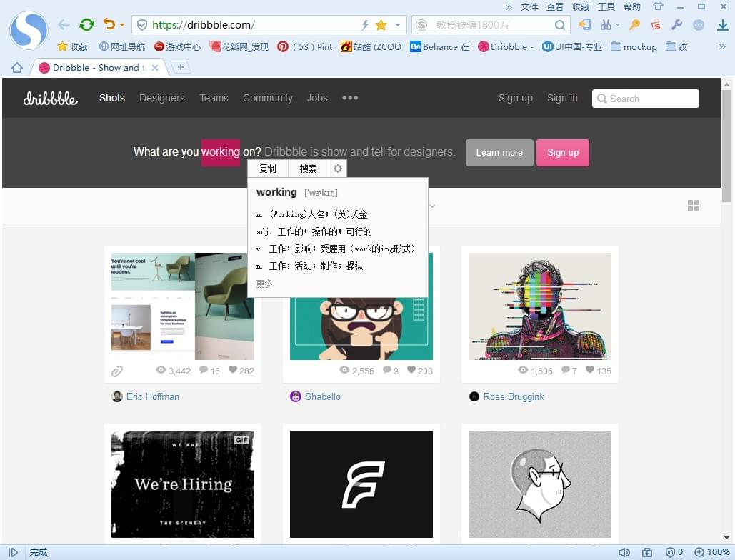Open settings gear in translation popup
Viewport: 735px width, 560px height.
point(338,169)
